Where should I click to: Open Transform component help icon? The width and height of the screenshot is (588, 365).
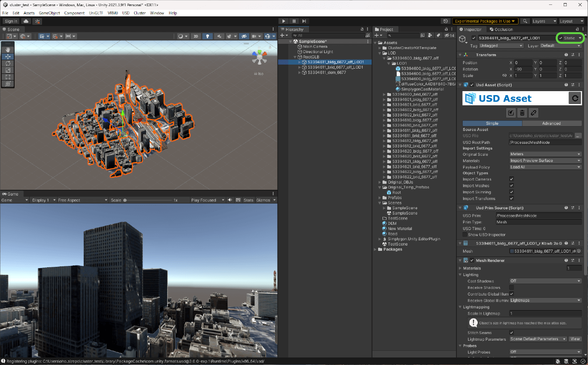click(566, 54)
